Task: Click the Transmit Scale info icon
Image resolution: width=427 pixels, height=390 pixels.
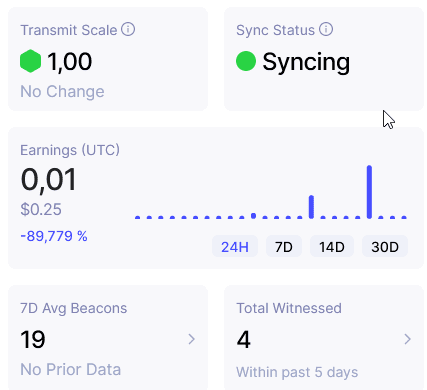Action: click(x=128, y=29)
